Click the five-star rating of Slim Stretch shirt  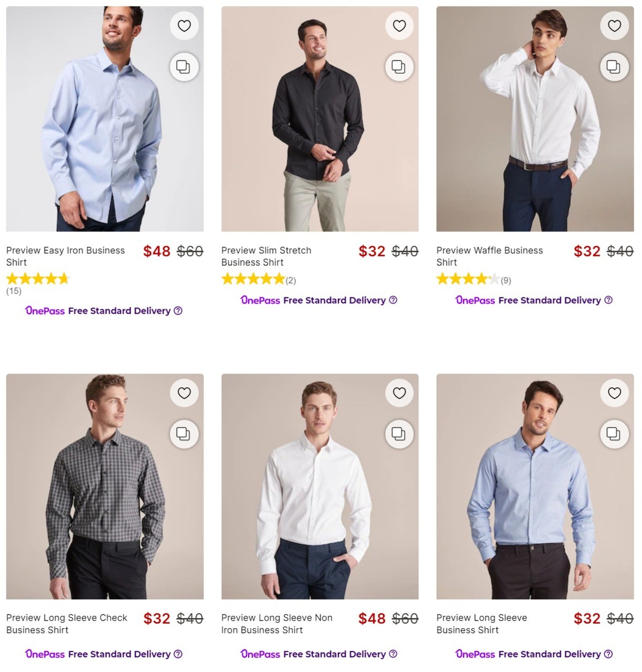(x=253, y=278)
